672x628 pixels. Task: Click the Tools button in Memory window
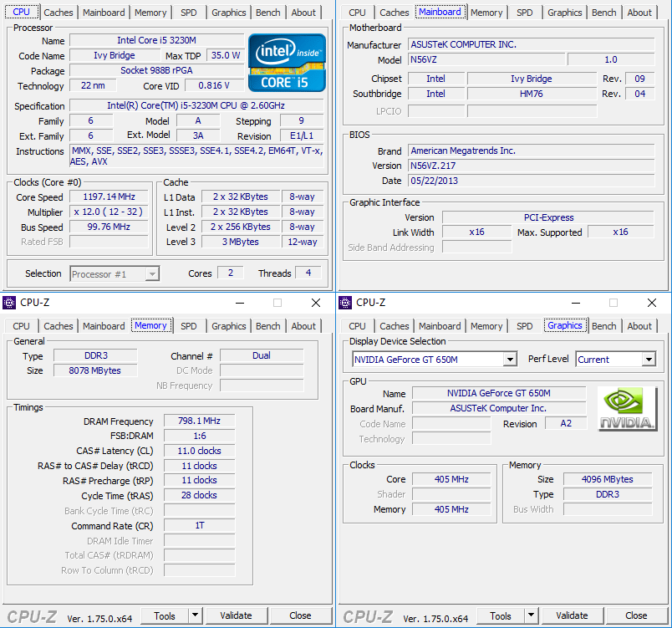tap(165, 615)
